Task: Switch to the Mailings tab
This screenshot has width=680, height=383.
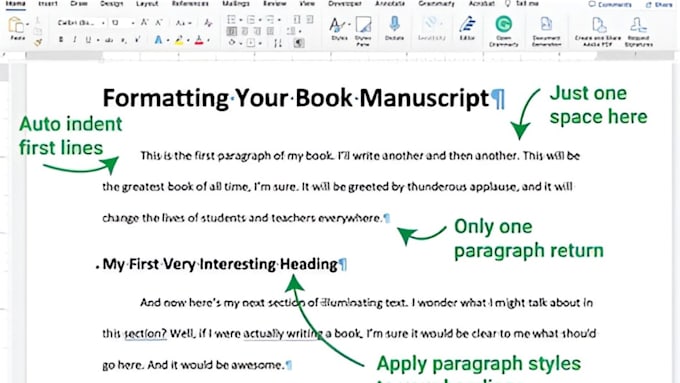Action: tap(235, 3)
